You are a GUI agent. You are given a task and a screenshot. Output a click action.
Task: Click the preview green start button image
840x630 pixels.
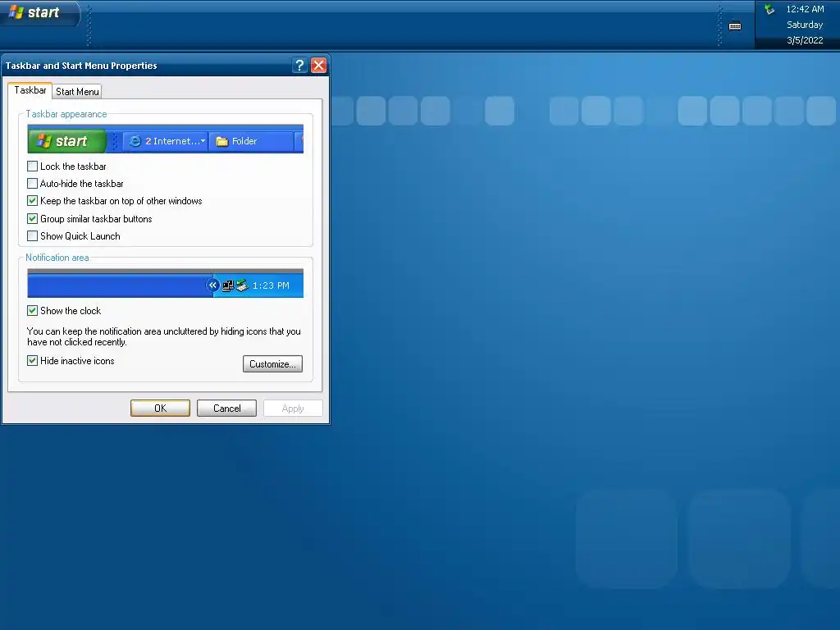click(67, 141)
